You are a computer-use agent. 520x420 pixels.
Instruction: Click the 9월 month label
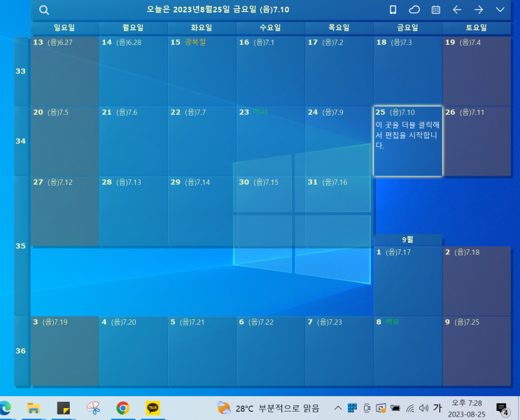click(407, 239)
